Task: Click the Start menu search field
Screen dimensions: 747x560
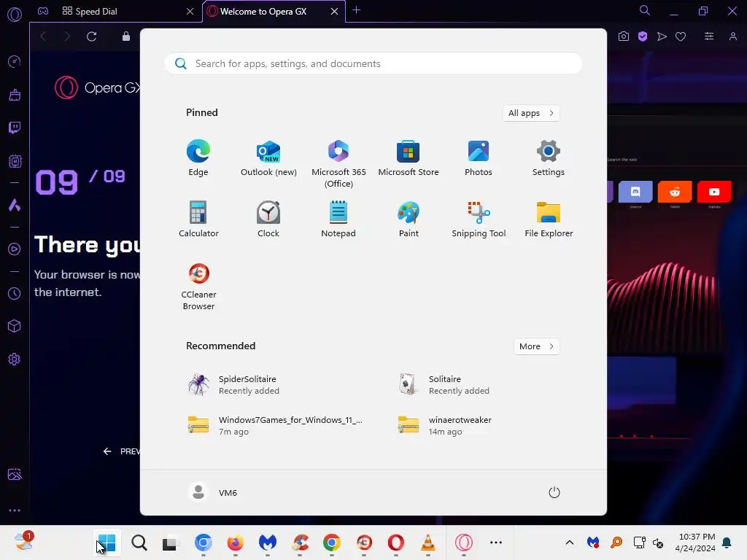Action: 373,63
